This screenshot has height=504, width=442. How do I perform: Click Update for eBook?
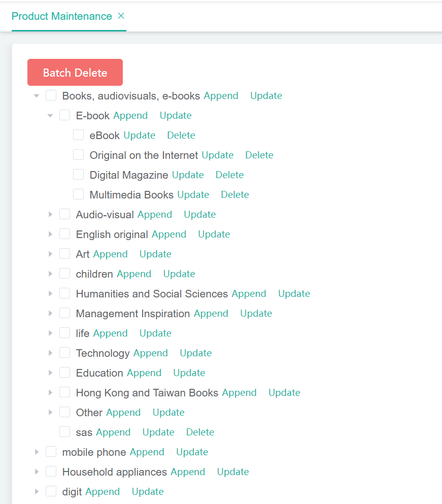tap(140, 136)
